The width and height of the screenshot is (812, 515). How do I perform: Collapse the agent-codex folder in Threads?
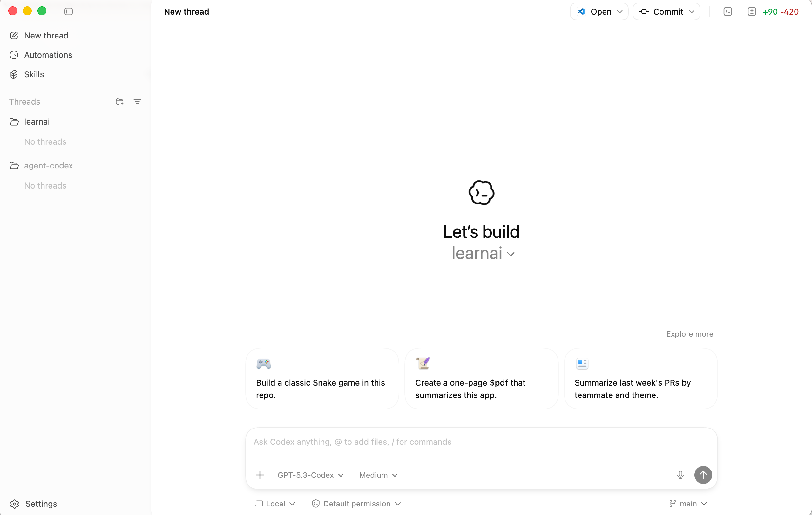pos(48,165)
